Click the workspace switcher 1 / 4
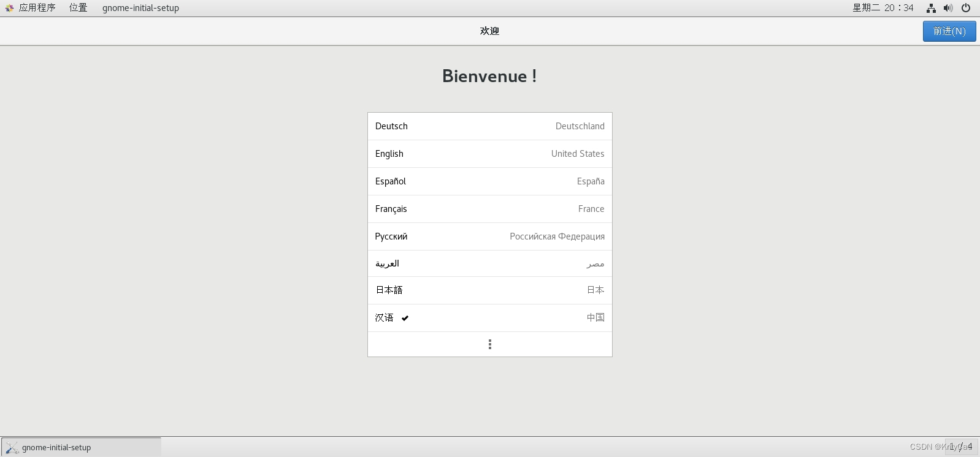Image resolution: width=980 pixels, height=457 pixels. click(960, 447)
